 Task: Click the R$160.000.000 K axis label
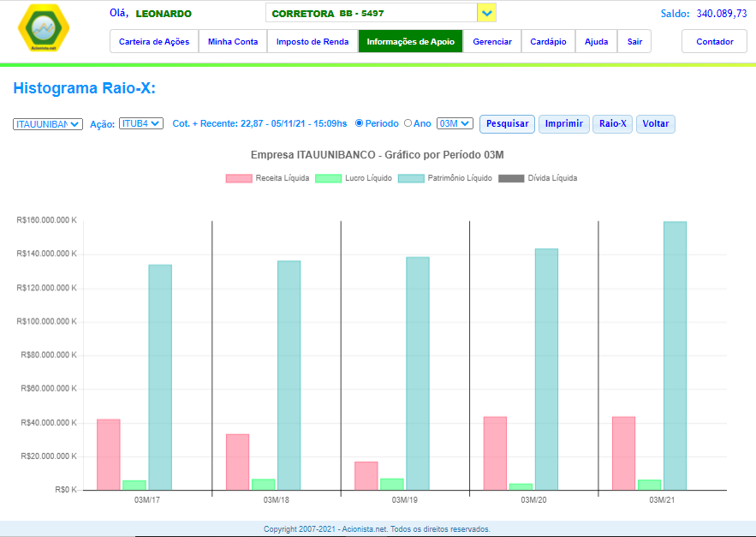click(47, 220)
